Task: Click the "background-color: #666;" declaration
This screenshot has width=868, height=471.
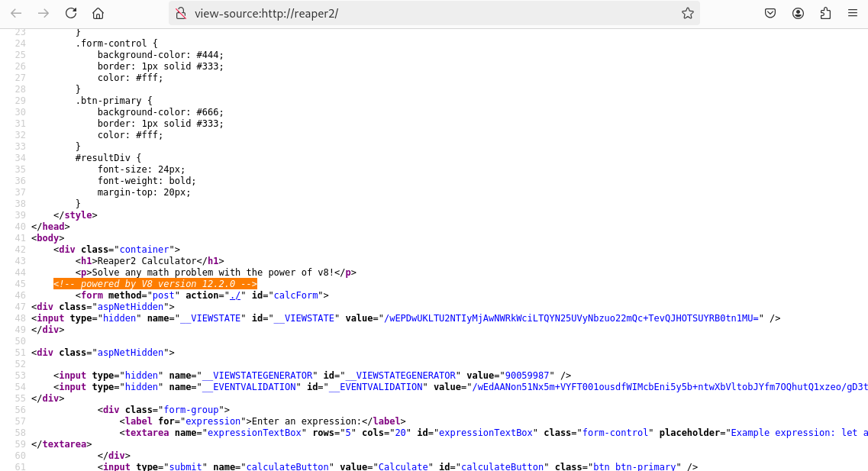Action: click(160, 111)
